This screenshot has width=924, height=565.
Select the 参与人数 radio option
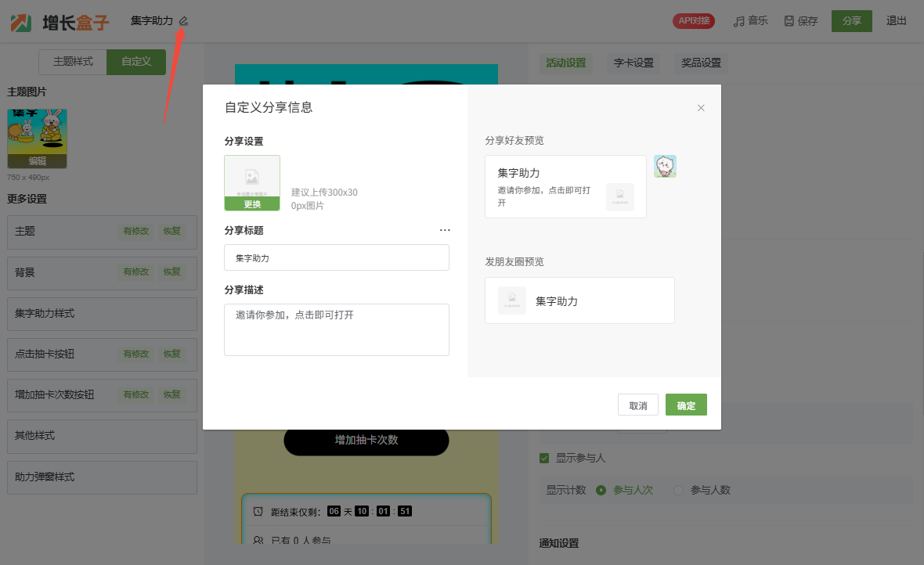click(678, 490)
